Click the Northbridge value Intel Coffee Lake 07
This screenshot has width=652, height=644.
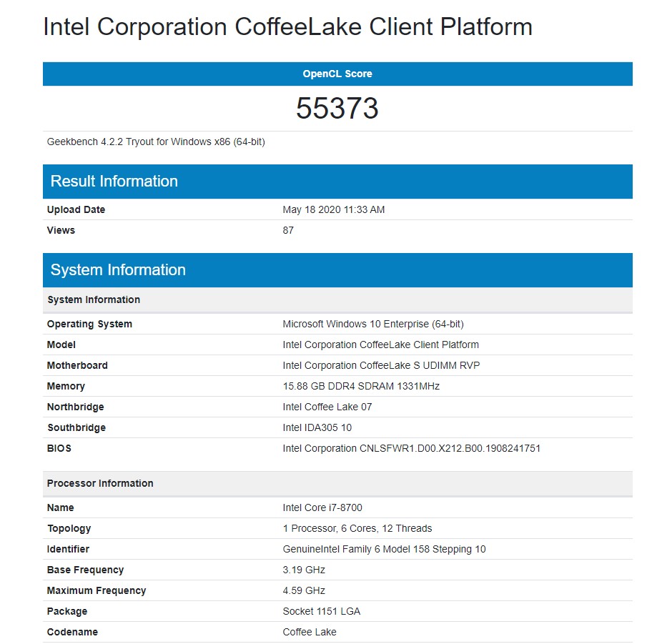327,407
